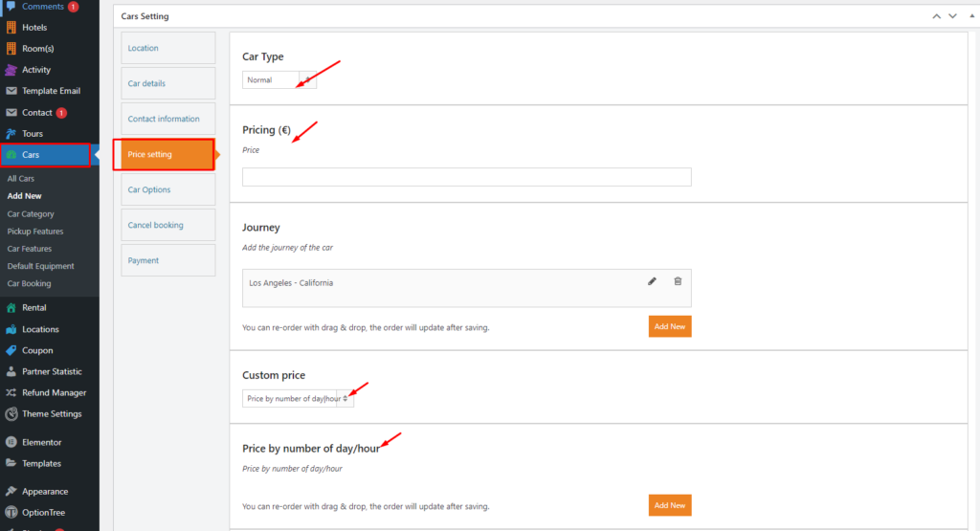The height and width of the screenshot is (531, 980).
Task: Switch to the Car details tab
Action: coord(168,83)
